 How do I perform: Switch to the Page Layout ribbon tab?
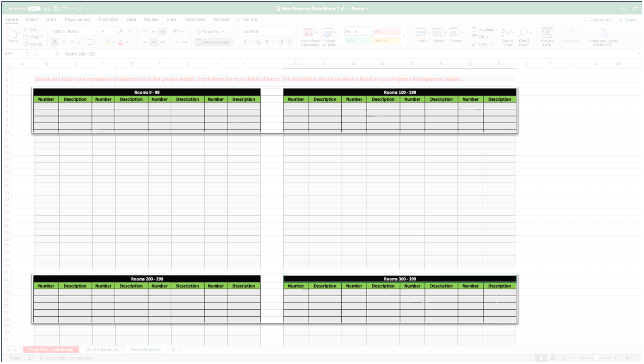77,19
